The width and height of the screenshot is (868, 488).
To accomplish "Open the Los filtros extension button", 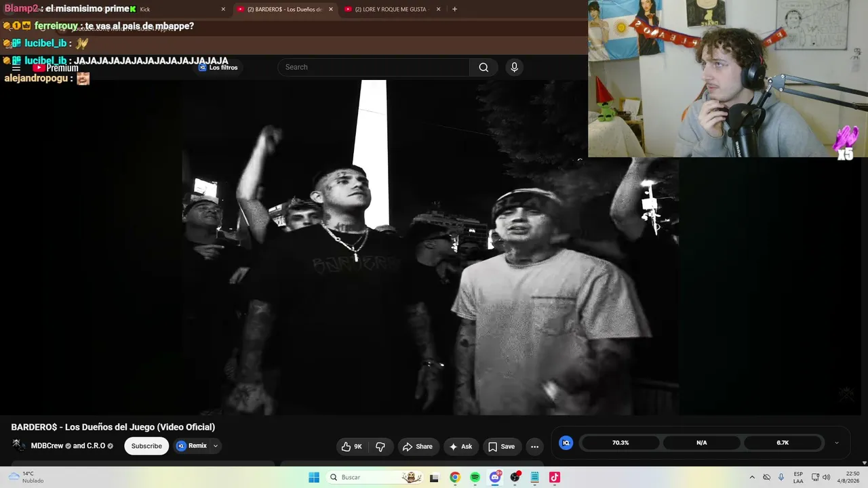I will pos(218,67).
